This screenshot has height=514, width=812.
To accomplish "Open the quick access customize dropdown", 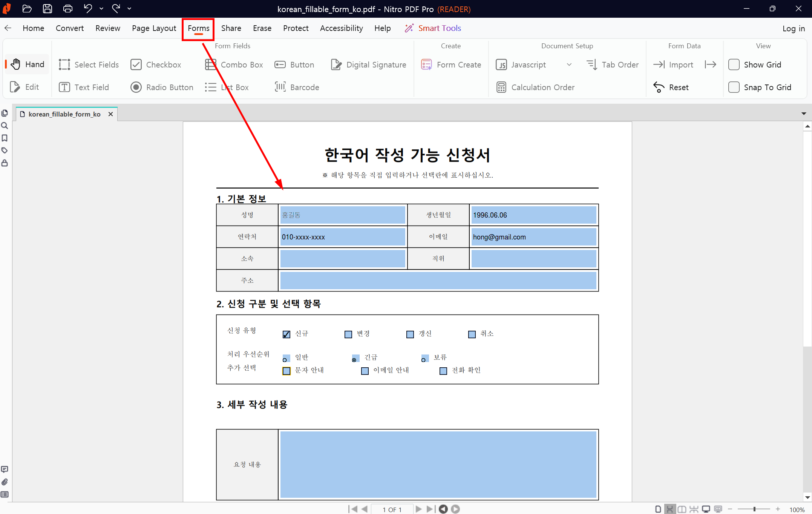I will pyautogui.click(x=129, y=9).
